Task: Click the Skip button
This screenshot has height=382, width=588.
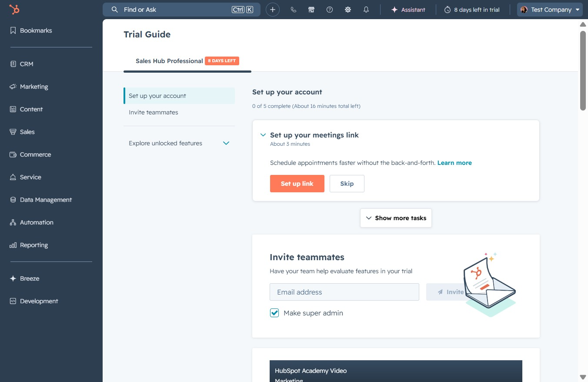Action: click(x=347, y=184)
